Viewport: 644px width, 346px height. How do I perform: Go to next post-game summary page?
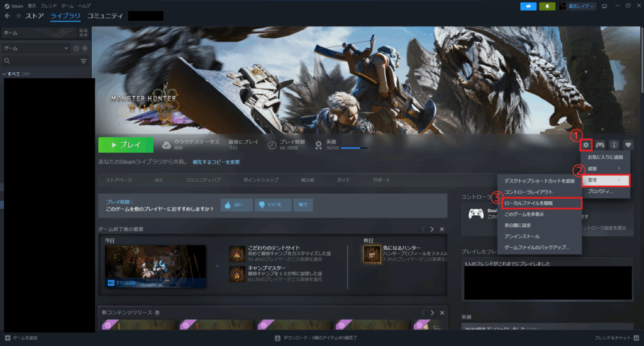pyautogui.click(x=432, y=229)
